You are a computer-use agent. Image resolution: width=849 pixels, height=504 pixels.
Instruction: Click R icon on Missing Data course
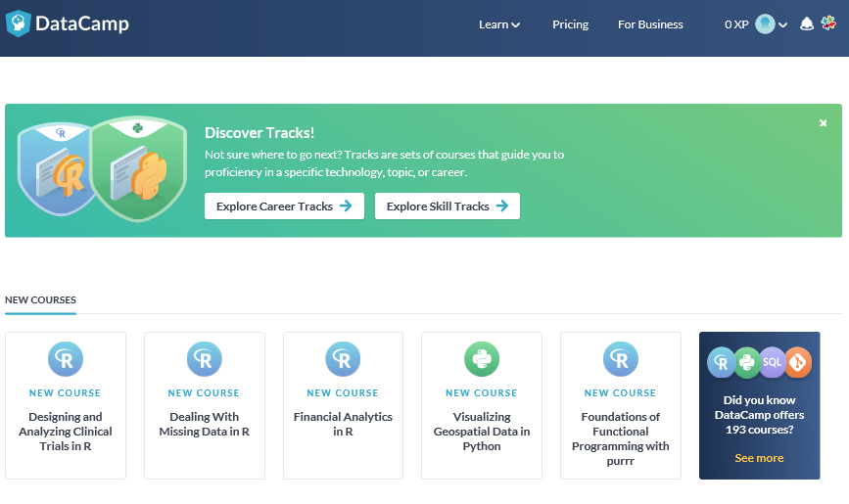click(204, 359)
